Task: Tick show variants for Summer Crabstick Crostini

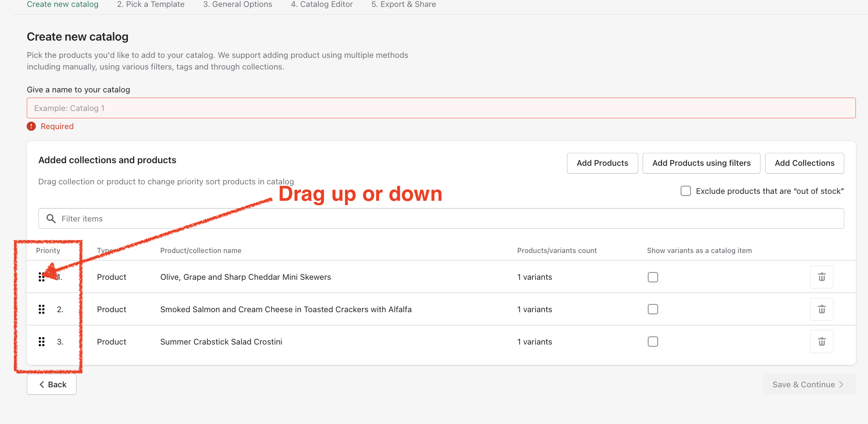Action: point(653,342)
